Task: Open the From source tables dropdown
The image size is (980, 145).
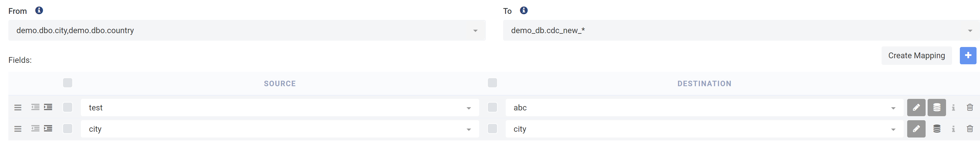Action: click(x=475, y=31)
